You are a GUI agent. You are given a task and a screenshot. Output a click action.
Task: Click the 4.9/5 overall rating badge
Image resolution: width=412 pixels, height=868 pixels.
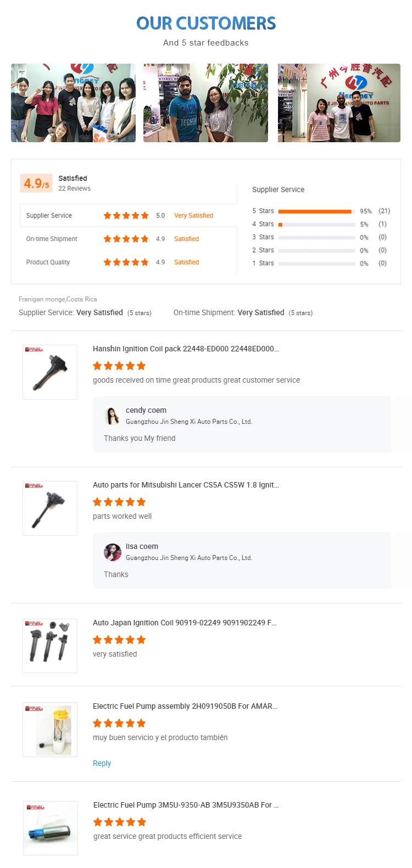coord(36,183)
